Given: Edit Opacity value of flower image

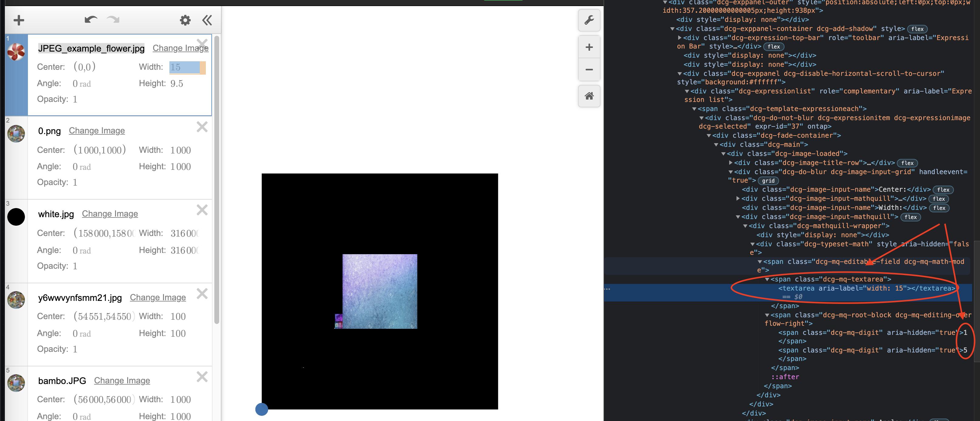Looking at the screenshot, I should pos(75,99).
